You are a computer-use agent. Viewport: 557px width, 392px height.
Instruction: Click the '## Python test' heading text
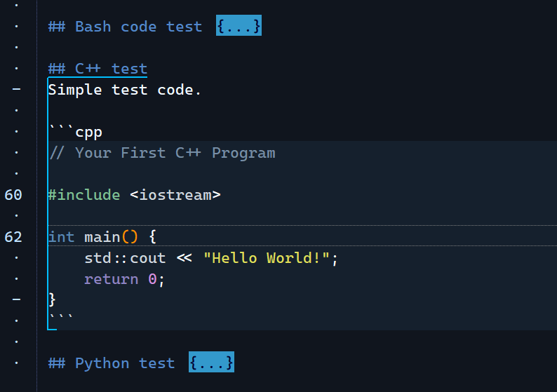point(112,363)
